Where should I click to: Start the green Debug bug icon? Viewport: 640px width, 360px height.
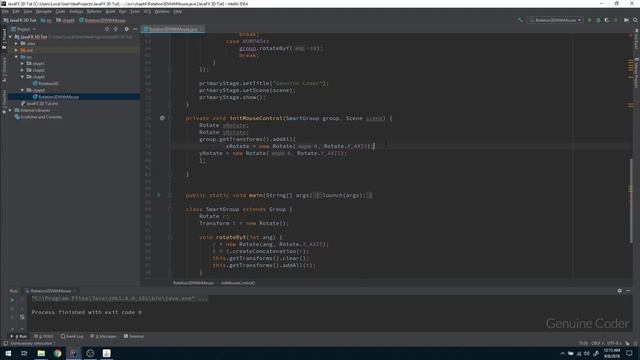click(x=598, y=20)
